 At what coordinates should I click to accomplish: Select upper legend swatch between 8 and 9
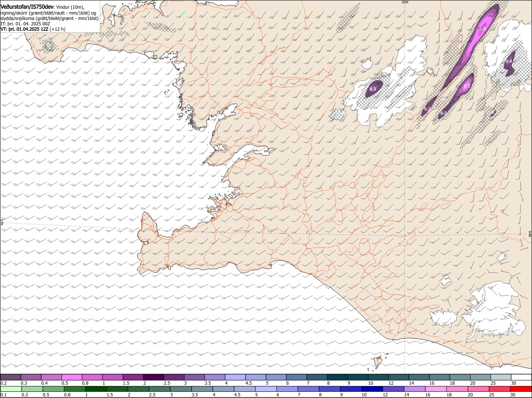click(x=337, y=377)
